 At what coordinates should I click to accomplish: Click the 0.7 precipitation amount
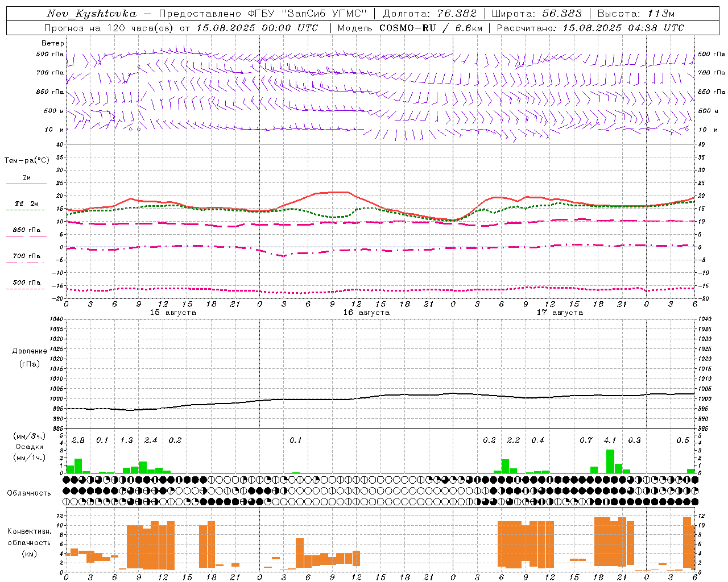click(586, 440)
